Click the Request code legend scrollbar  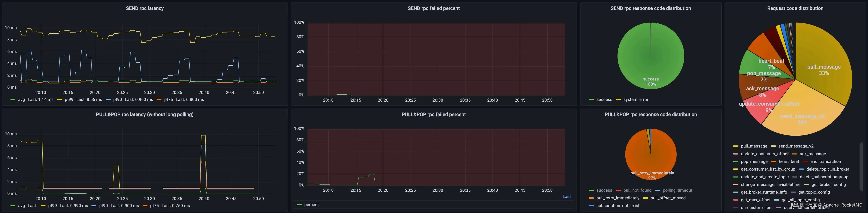pyautogui.click(x=861, y=167)
